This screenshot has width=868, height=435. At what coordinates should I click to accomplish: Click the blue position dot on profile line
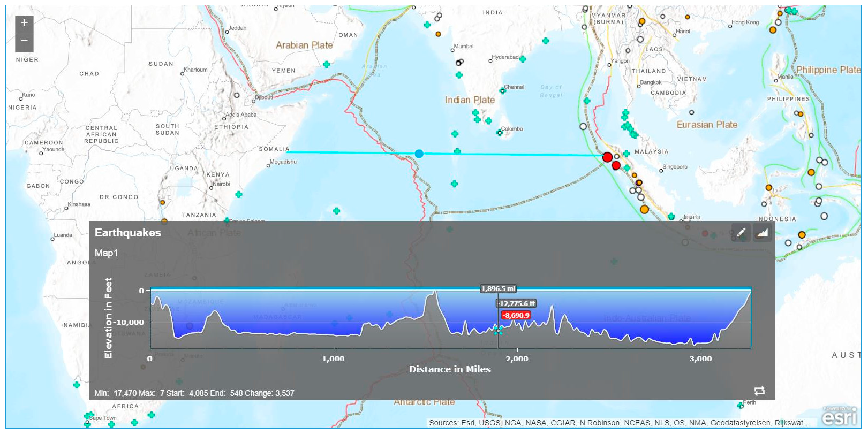(x=419, y=154)
